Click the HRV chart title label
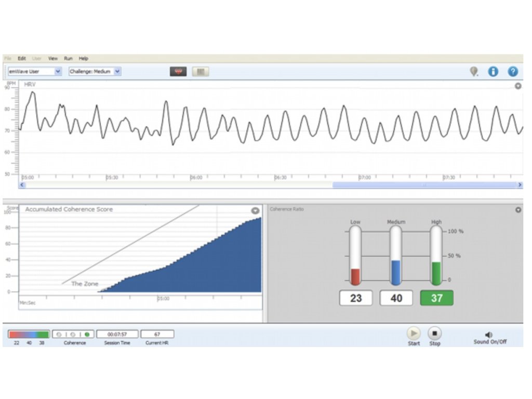 30,85
